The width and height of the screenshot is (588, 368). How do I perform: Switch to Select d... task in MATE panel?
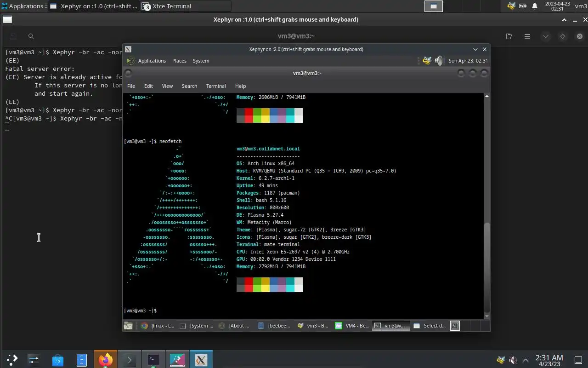pos(430,326)
